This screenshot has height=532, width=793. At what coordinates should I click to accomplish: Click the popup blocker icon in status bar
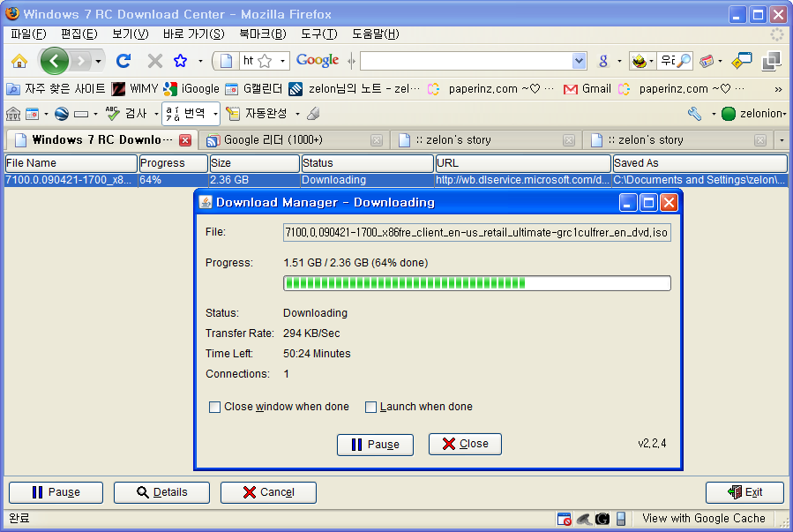coord(564,519)
